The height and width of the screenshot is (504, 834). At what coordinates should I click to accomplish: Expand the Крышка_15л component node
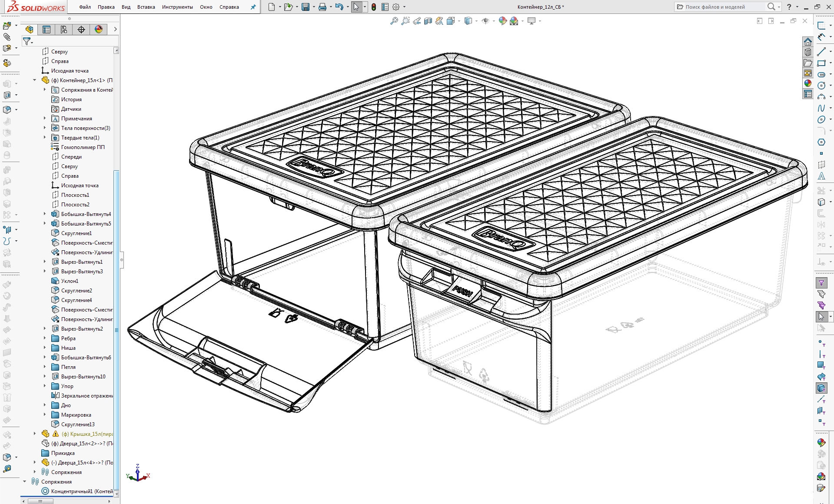tap(35, 434)
